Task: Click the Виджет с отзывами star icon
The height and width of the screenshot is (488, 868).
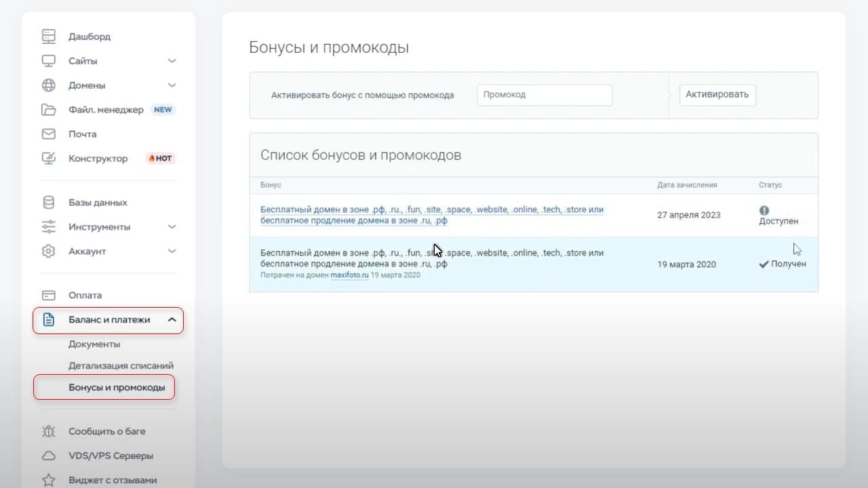Action: tap(48, 480)
